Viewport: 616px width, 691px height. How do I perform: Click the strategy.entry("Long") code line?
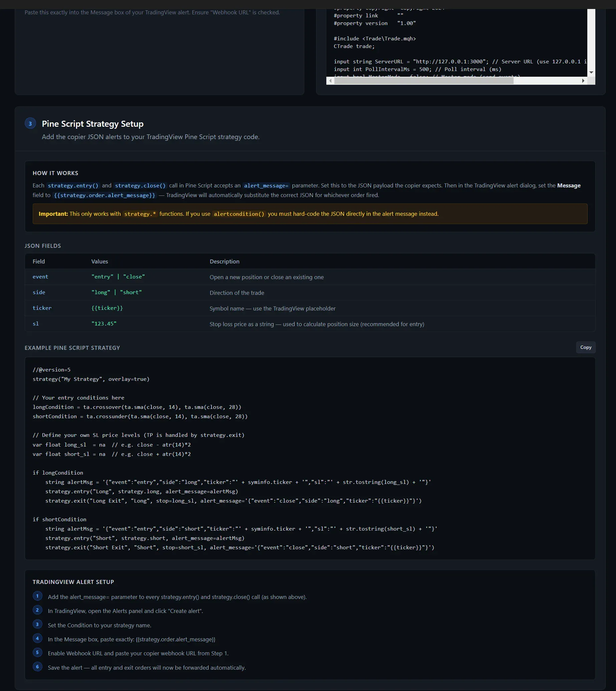click(142, 492)
